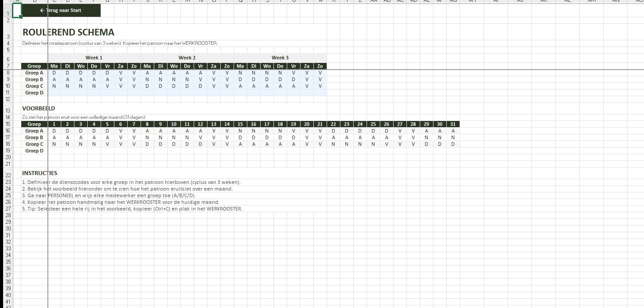Select the Ma column header under Week 1

point(54,66)
